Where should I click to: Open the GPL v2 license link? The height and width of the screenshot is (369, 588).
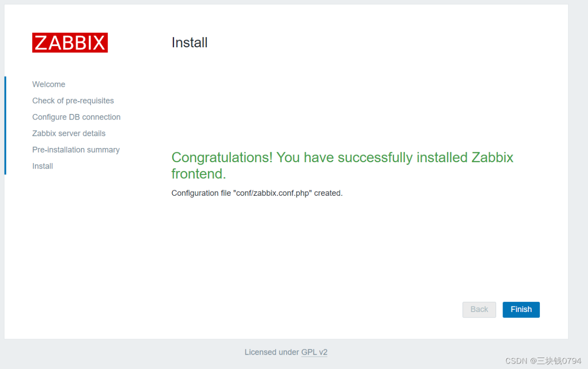pos(314,352)
